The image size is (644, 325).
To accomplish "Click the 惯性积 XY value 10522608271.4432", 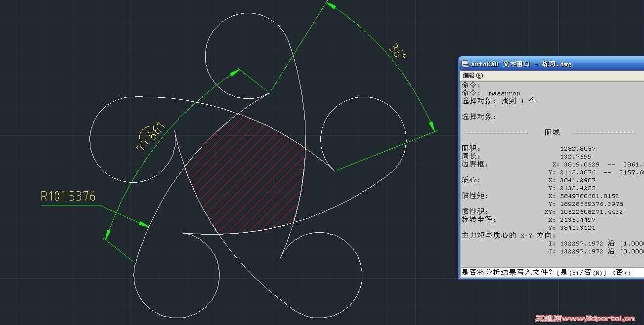I will coord(592,212).
